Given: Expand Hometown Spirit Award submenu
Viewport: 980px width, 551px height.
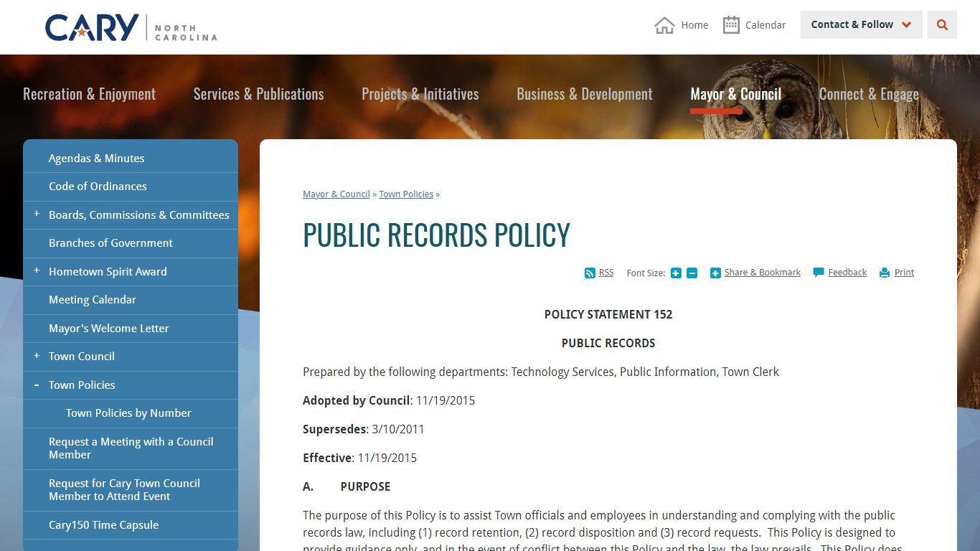Looking at the screenshot, I should pos(37,271).
